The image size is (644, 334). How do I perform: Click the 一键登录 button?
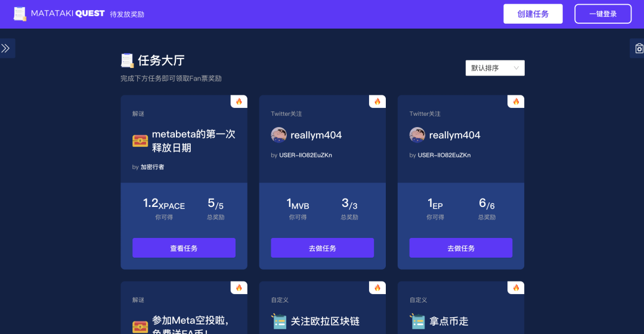pos(602,14)
